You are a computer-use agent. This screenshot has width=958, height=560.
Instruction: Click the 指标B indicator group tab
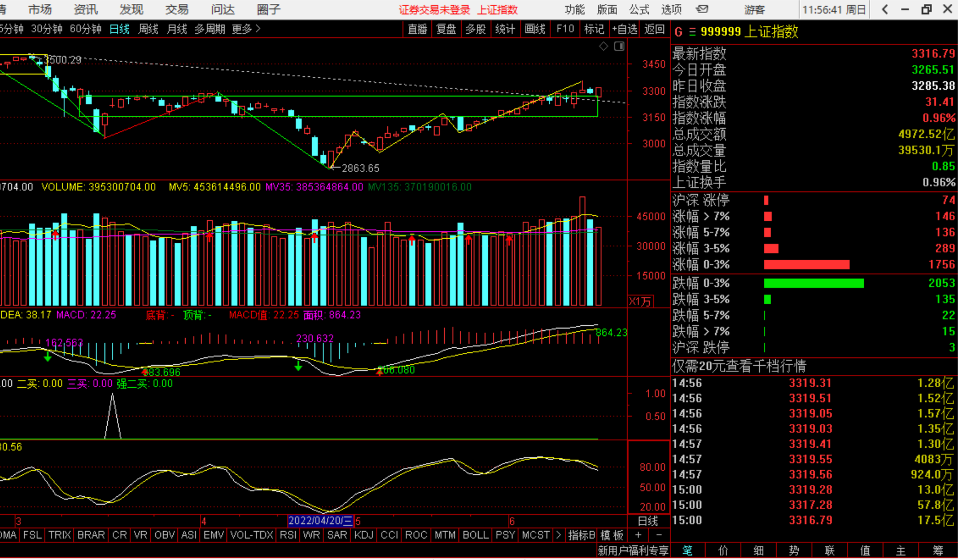tap(581, 535)
